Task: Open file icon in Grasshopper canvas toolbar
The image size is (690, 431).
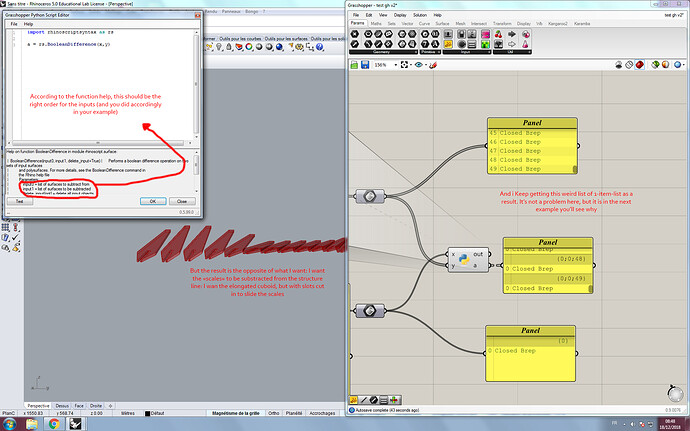Action: [354, 65]
